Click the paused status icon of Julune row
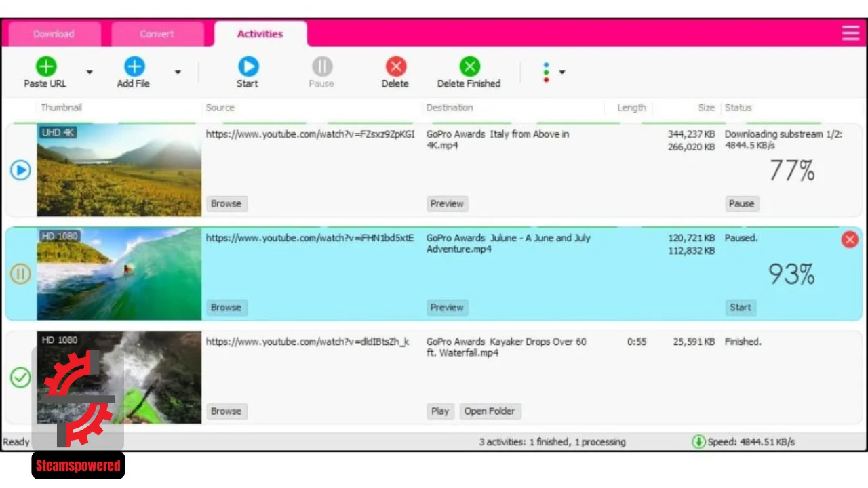 (x=20, y=274)
